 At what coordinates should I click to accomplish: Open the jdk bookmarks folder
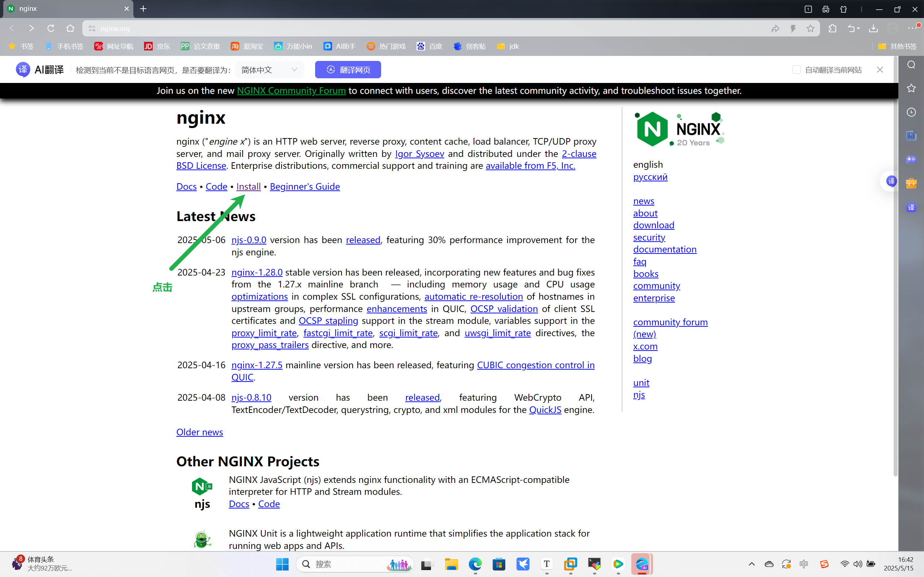tap(508, 46)
